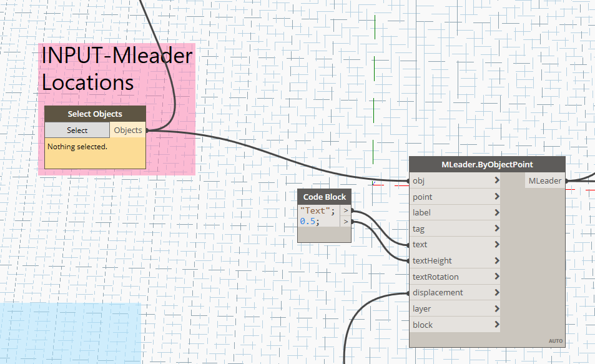Open chevron options for point port
This screenshot has width=595, height=364.
tap(497, 196)
